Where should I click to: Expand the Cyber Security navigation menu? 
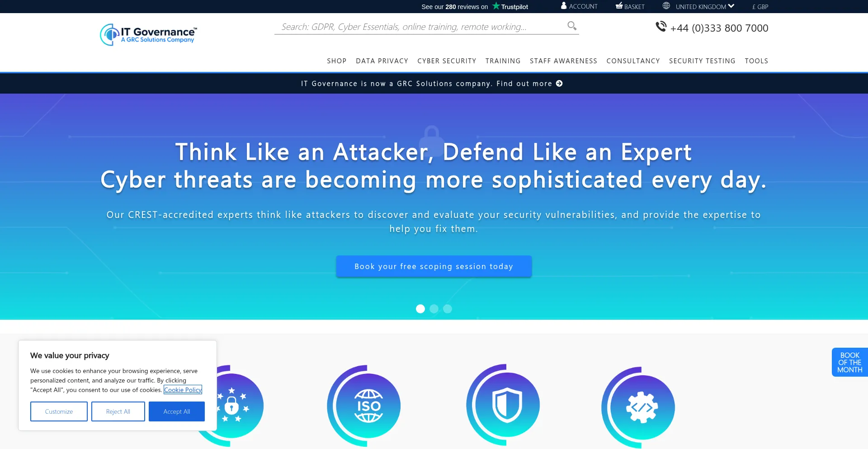(447, 61)
